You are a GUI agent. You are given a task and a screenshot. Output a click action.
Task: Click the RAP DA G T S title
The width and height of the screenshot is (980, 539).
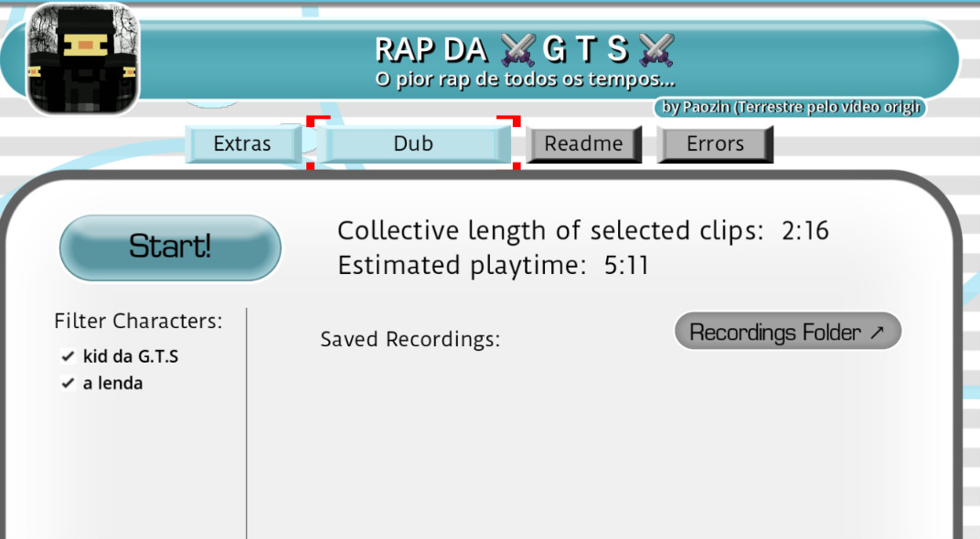coord(525,50)
